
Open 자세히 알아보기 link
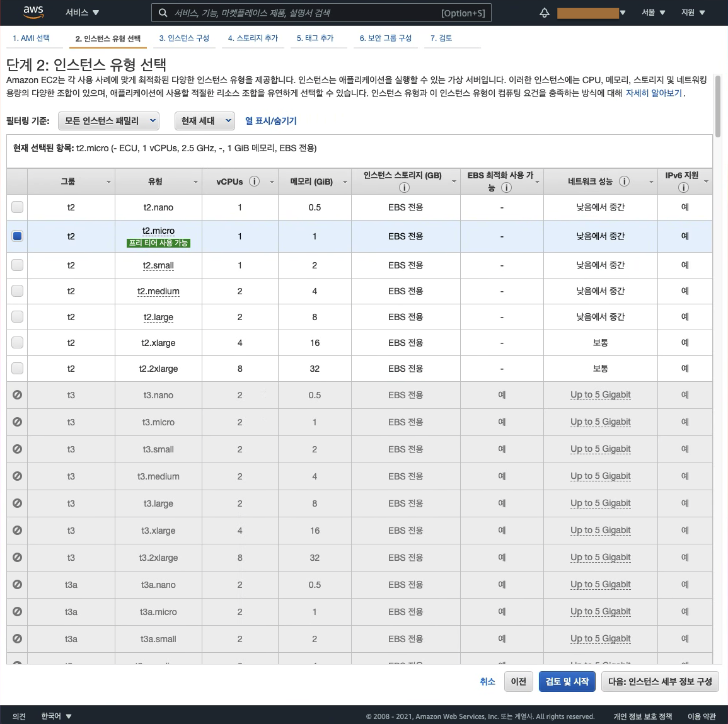[x=654, y=93]
